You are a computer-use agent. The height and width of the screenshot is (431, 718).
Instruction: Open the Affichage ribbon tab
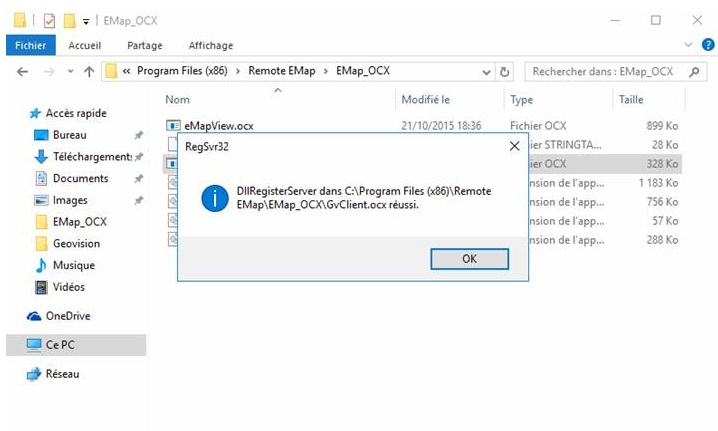coord(211,45)
